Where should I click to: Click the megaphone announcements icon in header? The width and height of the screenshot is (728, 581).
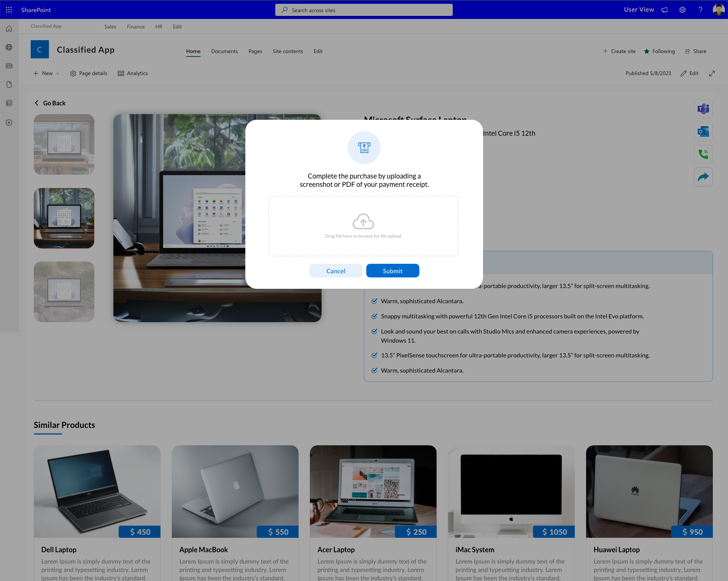pyautogui.click(x=664, y=10)
